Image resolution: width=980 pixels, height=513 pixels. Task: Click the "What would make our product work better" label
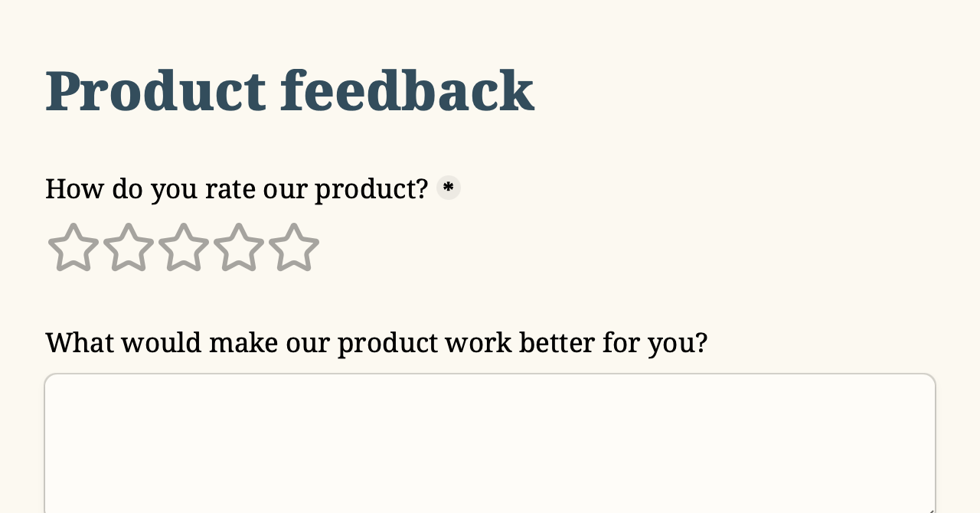click(377, 342)
